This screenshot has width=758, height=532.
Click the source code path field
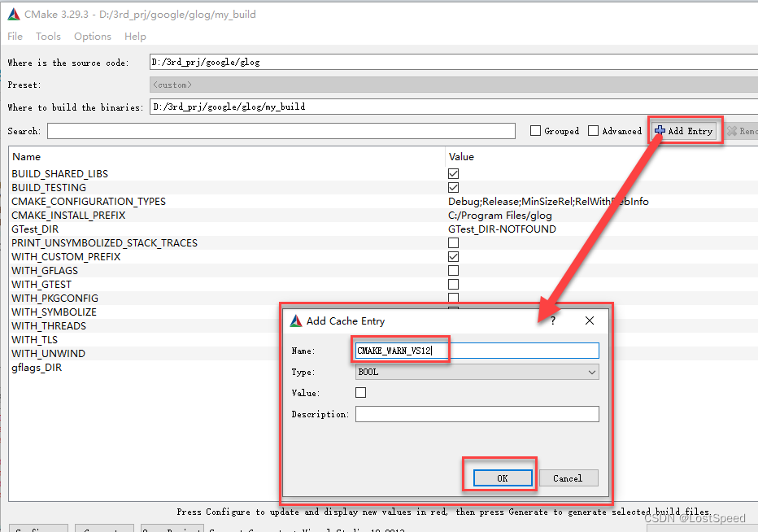tap(454, 62)
